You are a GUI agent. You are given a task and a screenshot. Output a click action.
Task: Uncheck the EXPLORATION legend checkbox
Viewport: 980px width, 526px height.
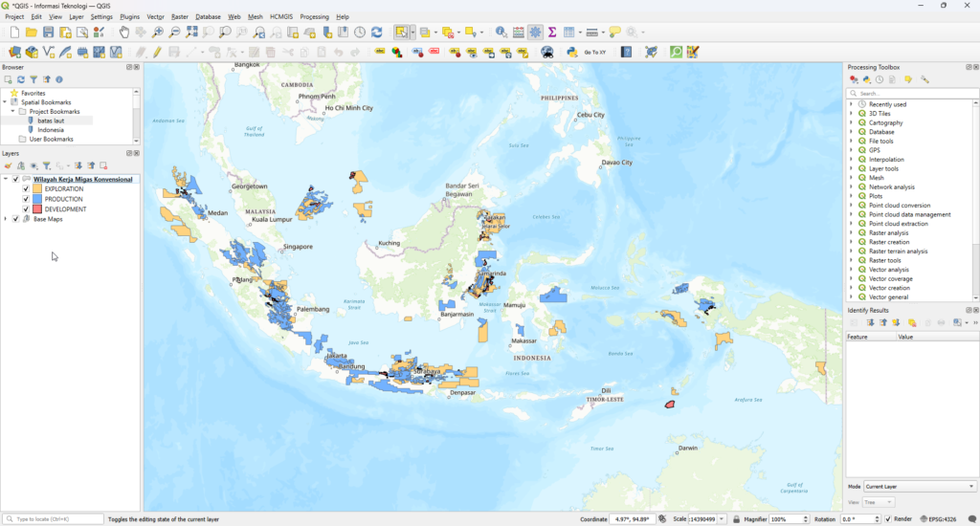click(26, 189)
